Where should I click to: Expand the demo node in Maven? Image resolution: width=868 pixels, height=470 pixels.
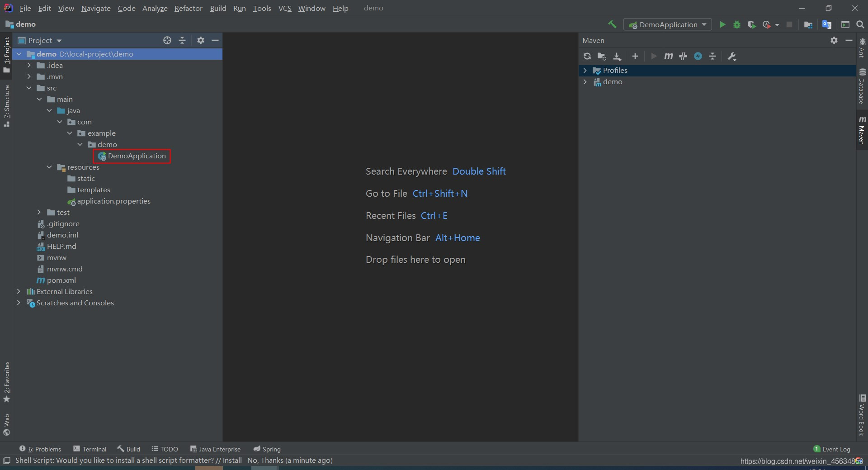[585, 81]
